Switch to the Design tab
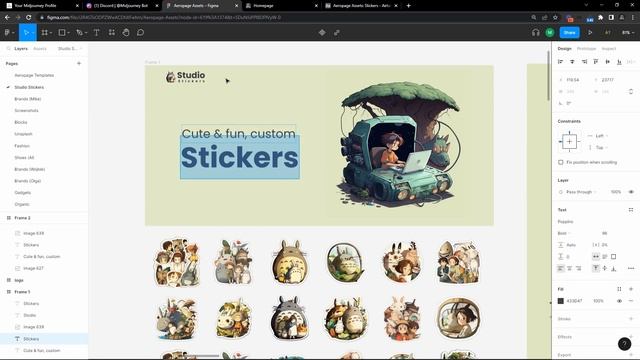The image size is (640, 360). (x=564, y=49)
